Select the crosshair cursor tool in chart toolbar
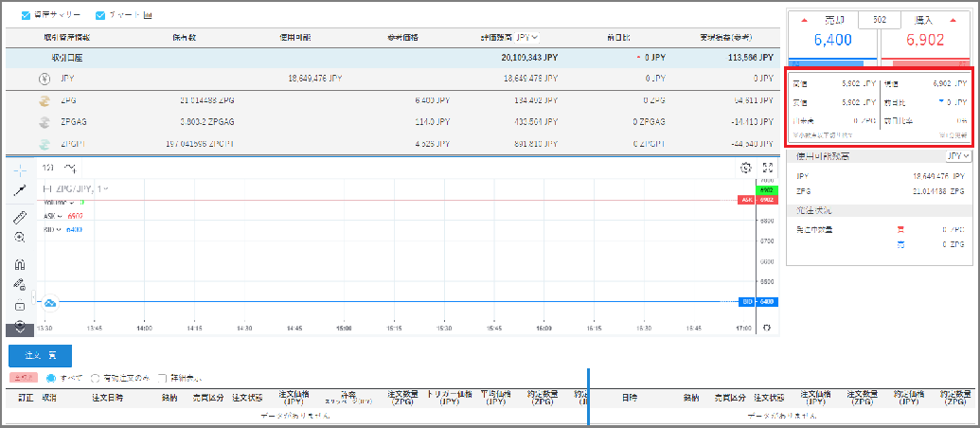 20,169
